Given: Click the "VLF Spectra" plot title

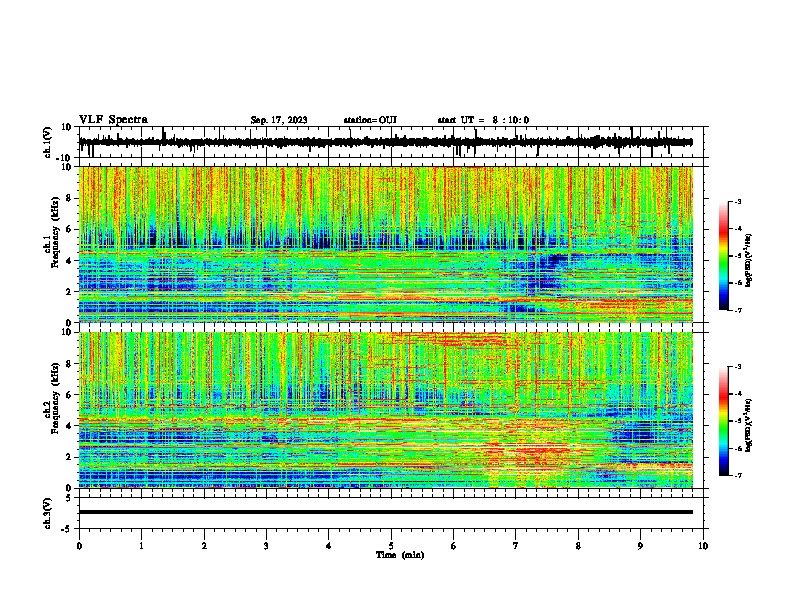Looking at the screenshot, I should pos(113,120).
